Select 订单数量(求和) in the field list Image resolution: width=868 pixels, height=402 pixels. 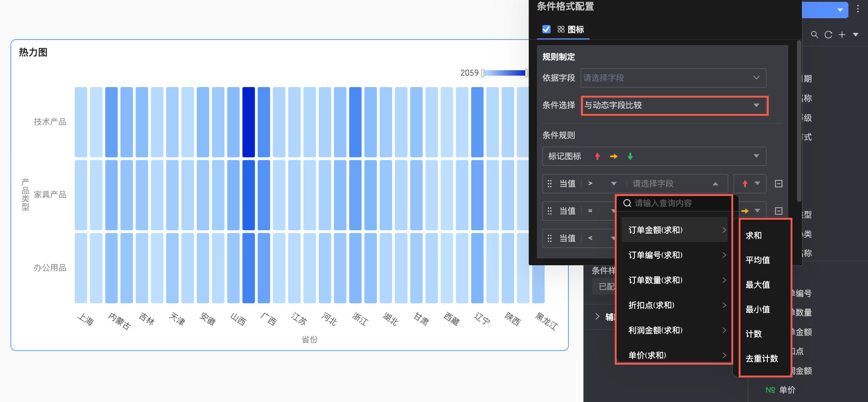675,280
